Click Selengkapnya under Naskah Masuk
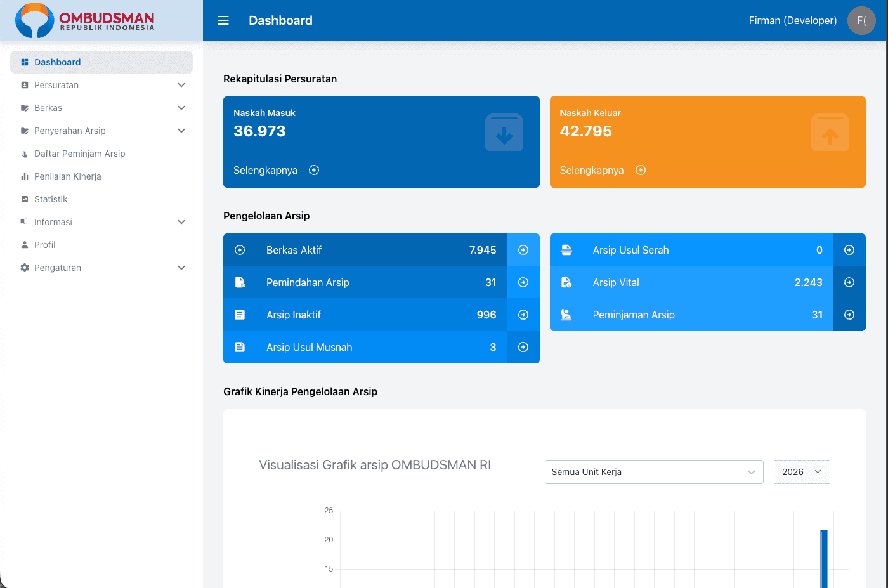 coord(276,170)
